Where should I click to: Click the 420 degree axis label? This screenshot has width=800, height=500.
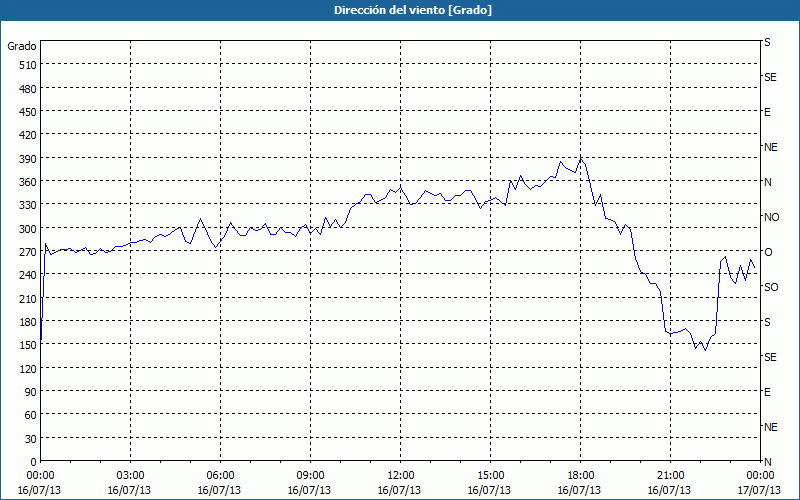pos(28,135)
